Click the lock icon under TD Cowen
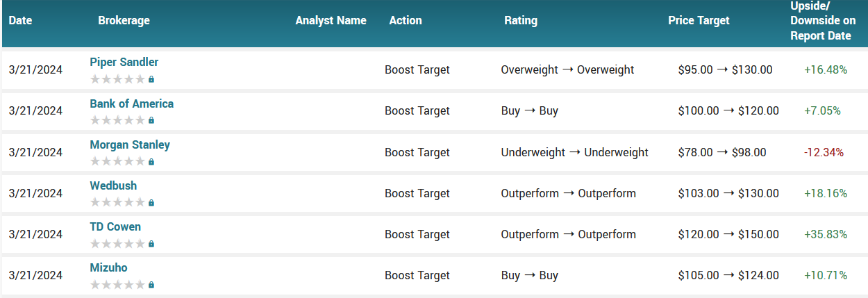Image resolution: width=868 pixels, height=298 pixels. [x=151, y=244]
